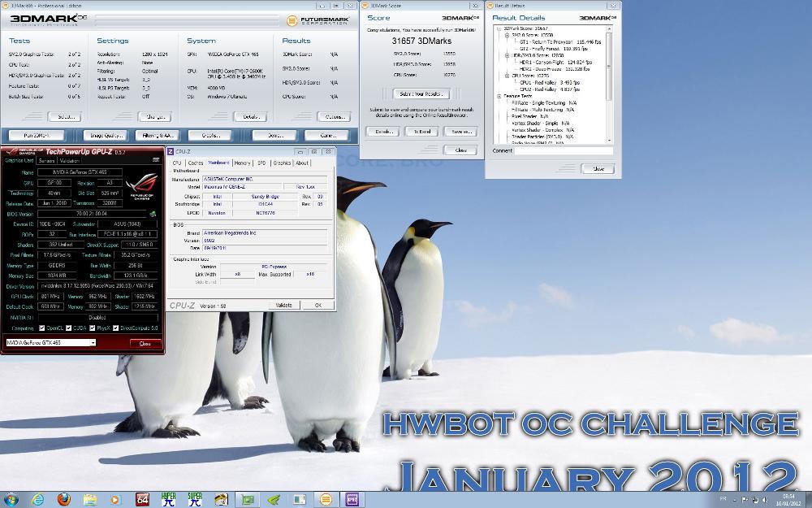
Task: Click the volume speaker tray icon
Action: 765,500
